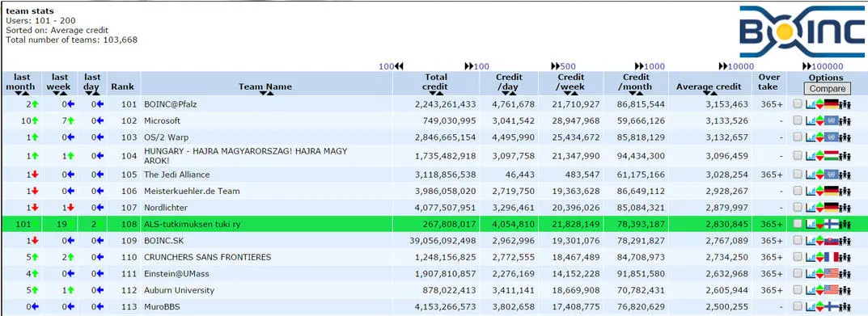Sort descending by last day down arrow
The height and width of the screenshot is (316, 868).
pos(88,93)
